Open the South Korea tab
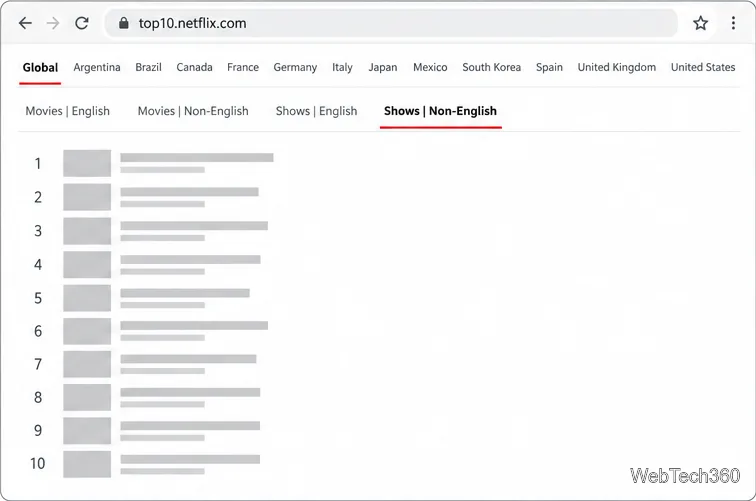The image size is (756, 501). point(491,67)
